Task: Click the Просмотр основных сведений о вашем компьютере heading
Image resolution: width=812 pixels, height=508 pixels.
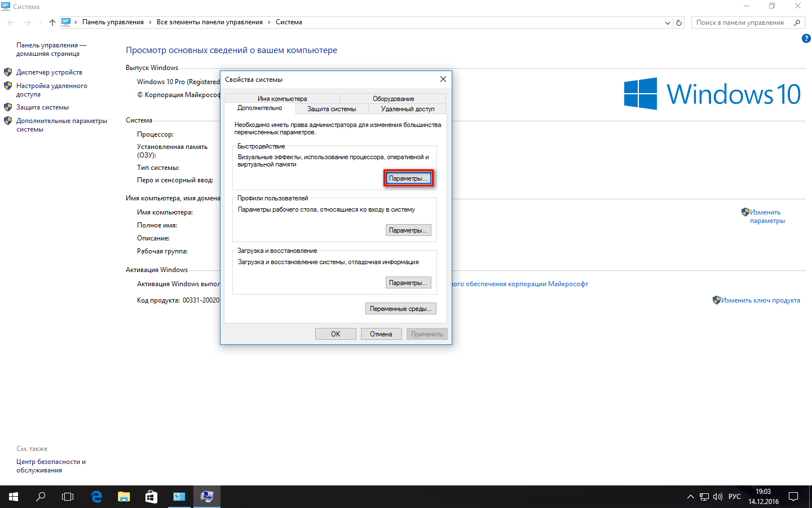Action: 231,50
